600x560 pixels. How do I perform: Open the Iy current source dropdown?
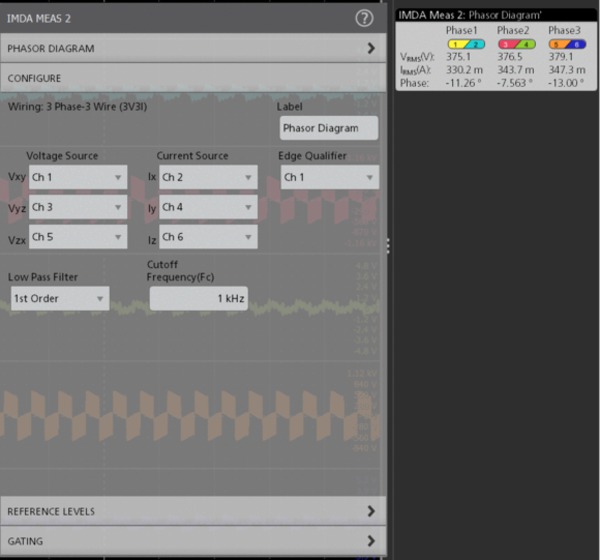pos(208,207)
